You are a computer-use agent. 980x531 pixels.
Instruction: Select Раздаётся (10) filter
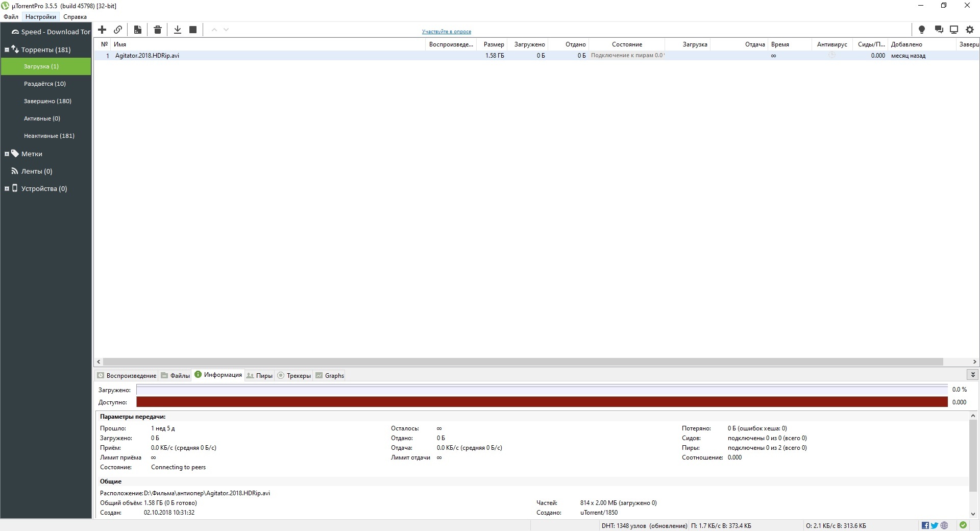(46, 84)
